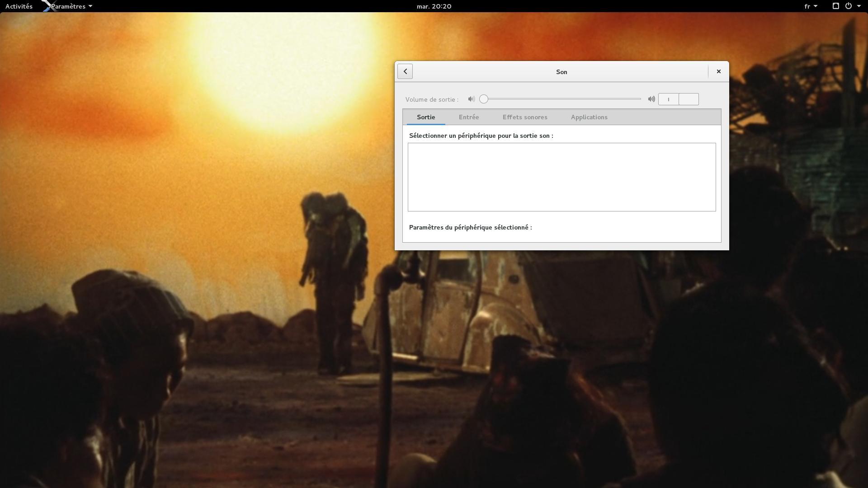The width and height of the screenshot is (868, 488).
Task: Click the middle of the volume slider track
Action: (x=562, y=99)
